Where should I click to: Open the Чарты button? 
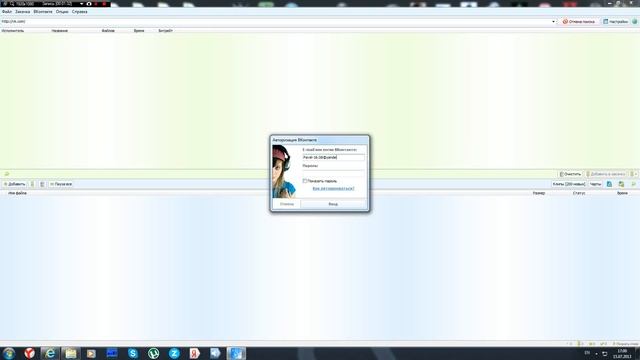(596, 184)
